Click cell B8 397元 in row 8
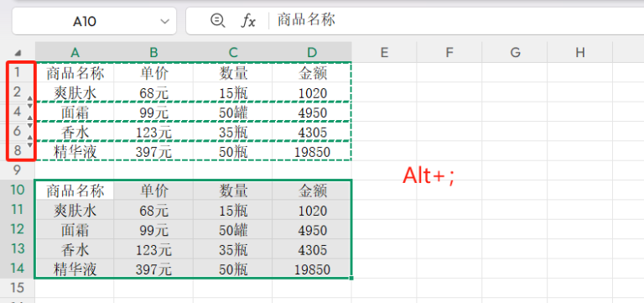 coord(153,151)
